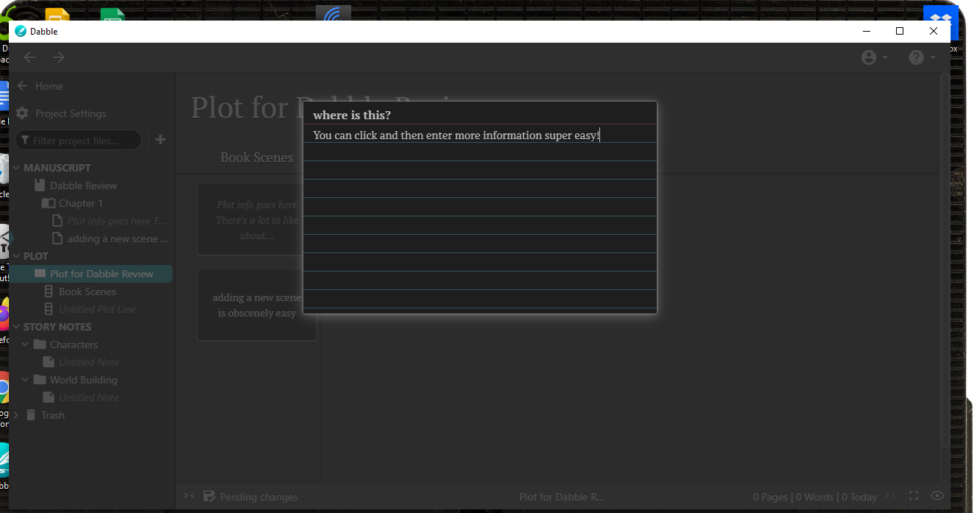
Task: Click the Pending changes sync icon
Action: (209, 497)
